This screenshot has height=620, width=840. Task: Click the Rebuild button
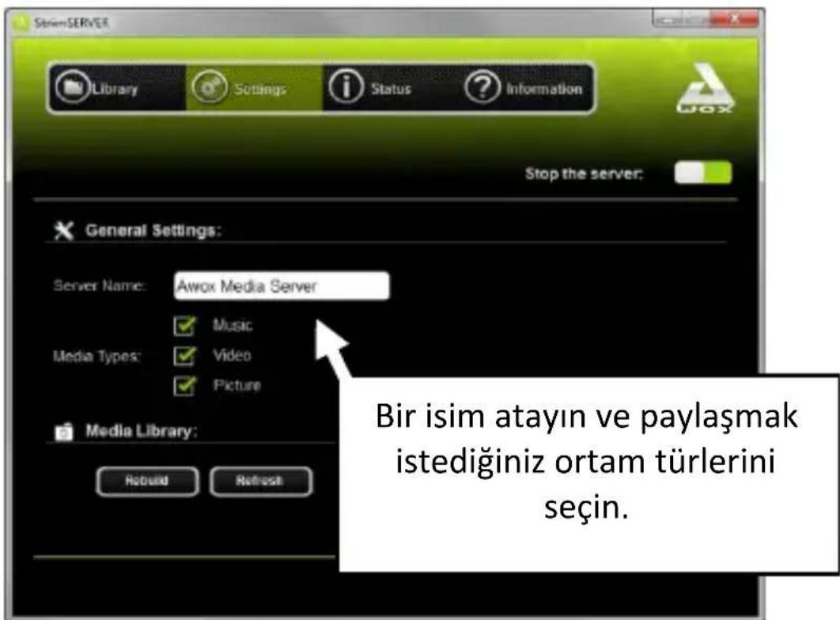pyautogui.click(x=147, y=481)
